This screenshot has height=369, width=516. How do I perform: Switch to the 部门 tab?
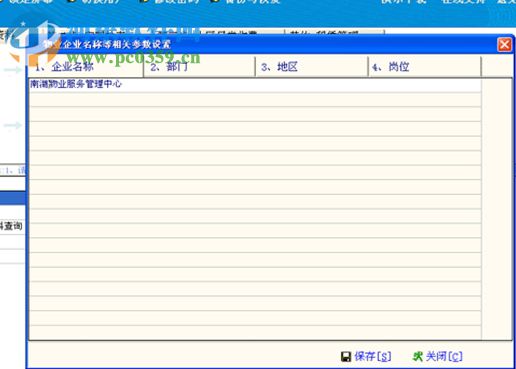click(x=199, y=67)
